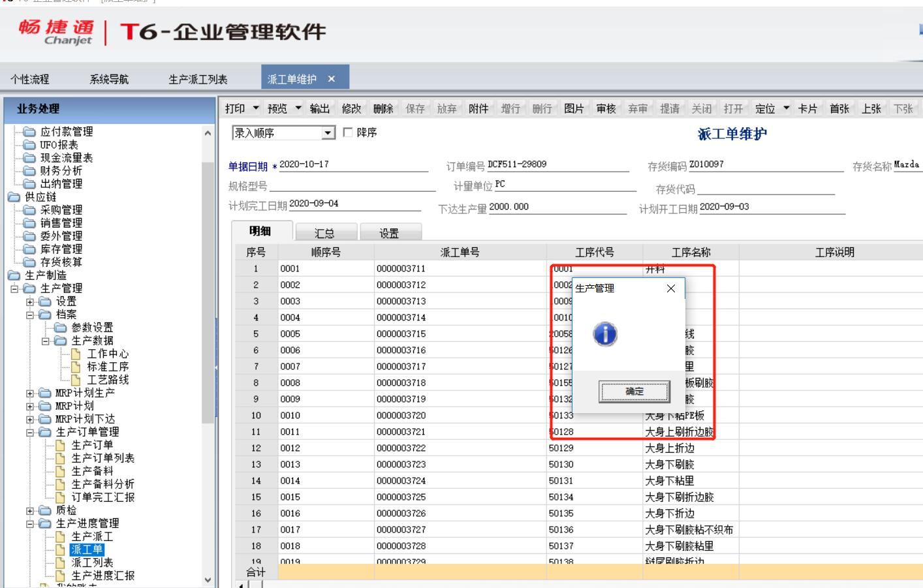Go to first record with 首张
The width and height of the screenshot is (923, 588).
click(839, 108)
